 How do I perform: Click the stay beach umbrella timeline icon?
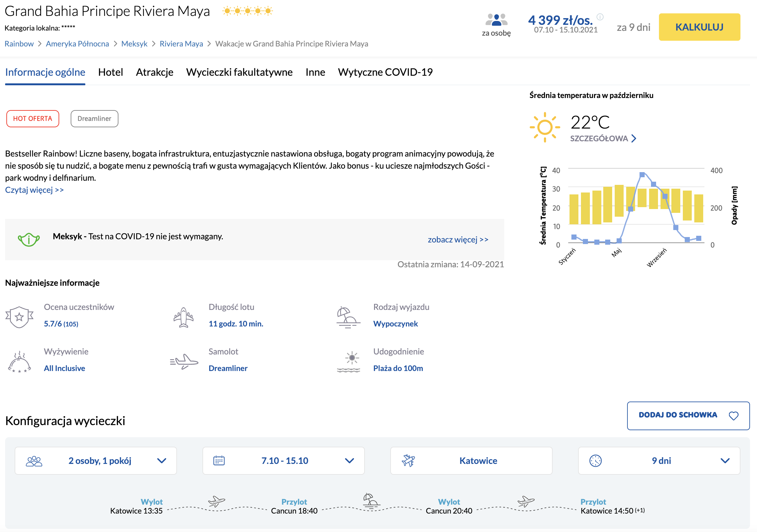tap(371, 501)
